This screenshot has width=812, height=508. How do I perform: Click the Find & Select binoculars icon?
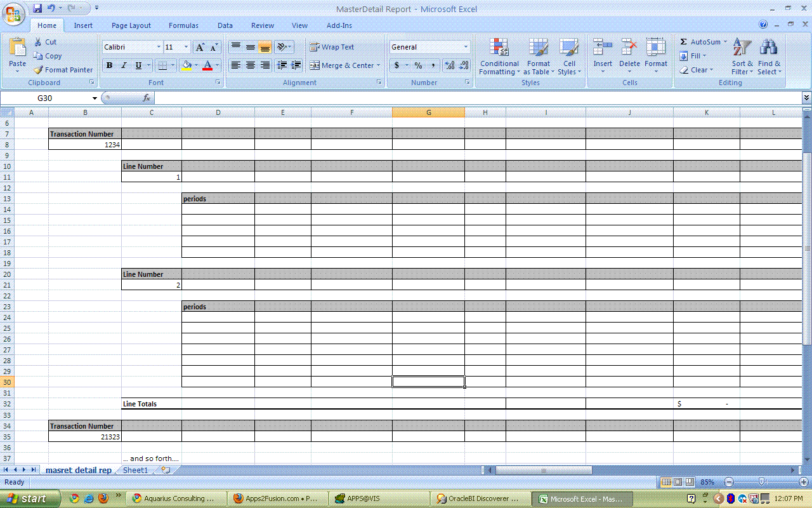coord(768,48)
